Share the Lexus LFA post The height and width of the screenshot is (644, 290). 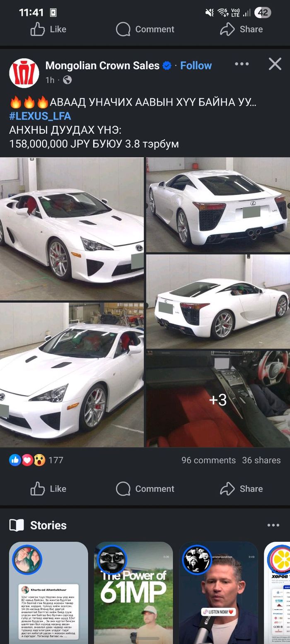point(241,489)
